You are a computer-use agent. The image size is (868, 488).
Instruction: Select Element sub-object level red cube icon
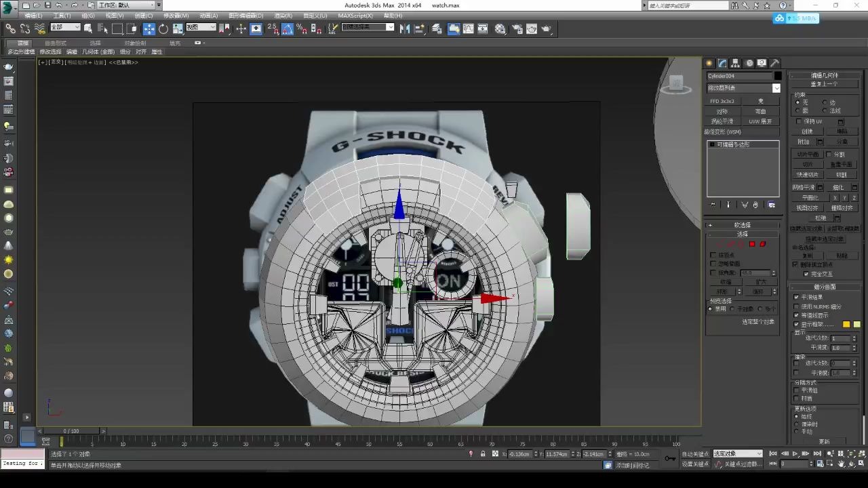coord(762,244)
